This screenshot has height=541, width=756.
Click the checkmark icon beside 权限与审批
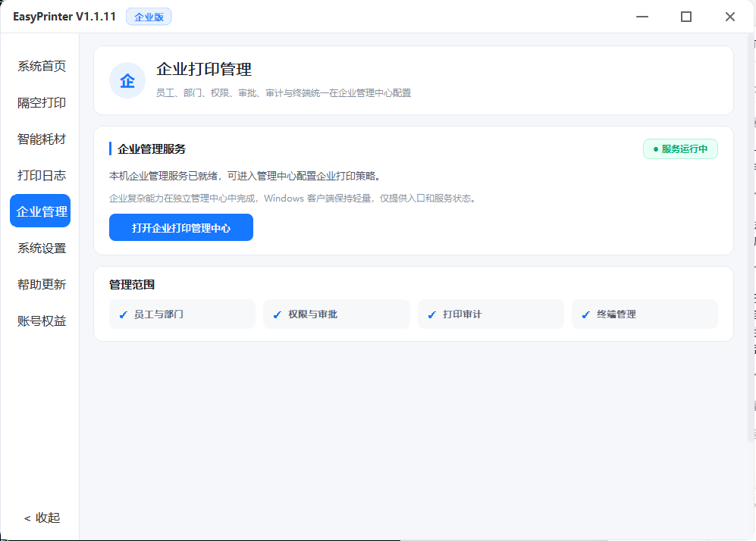coord(278,314)
